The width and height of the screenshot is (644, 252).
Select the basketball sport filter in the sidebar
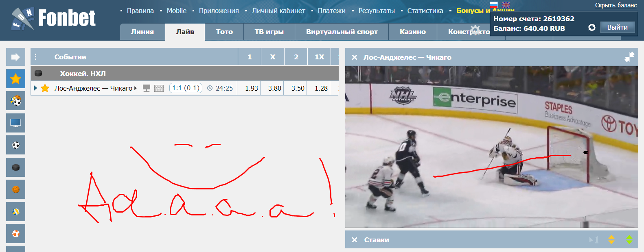click(x=15, y=189)
